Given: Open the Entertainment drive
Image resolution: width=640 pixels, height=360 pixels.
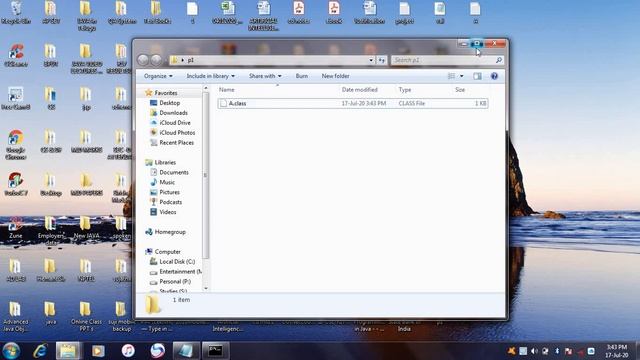Looking at the screenshot, I should (180, 271).
